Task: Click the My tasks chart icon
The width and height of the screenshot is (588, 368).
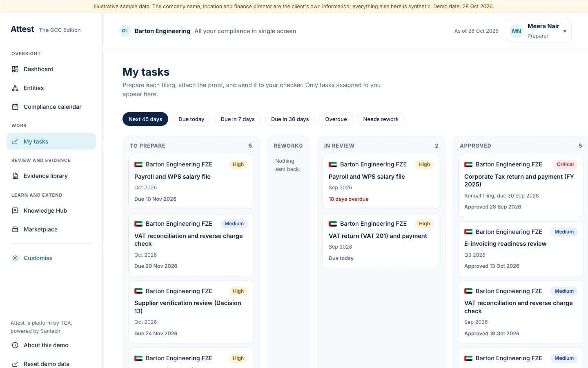Action: pos(15,141)
